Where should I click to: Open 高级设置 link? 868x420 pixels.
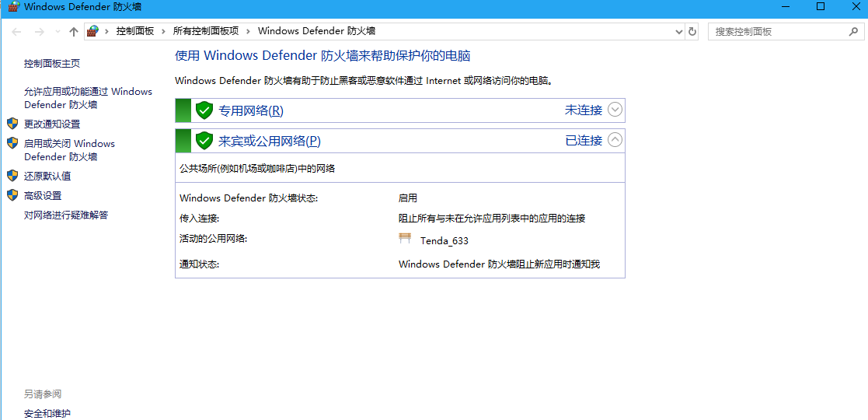(x=43, y=195)
